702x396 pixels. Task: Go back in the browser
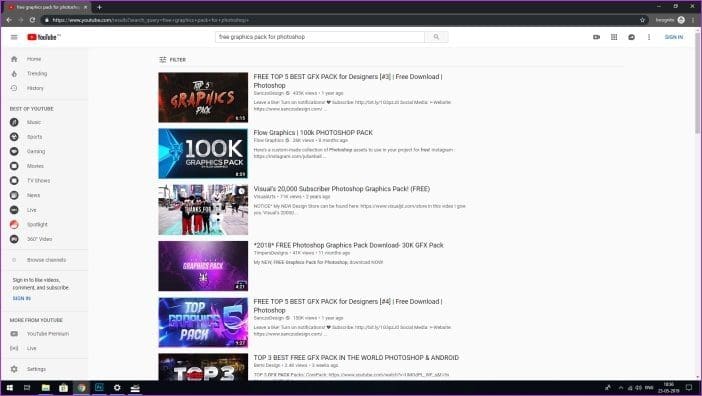[x=9, y=20]
